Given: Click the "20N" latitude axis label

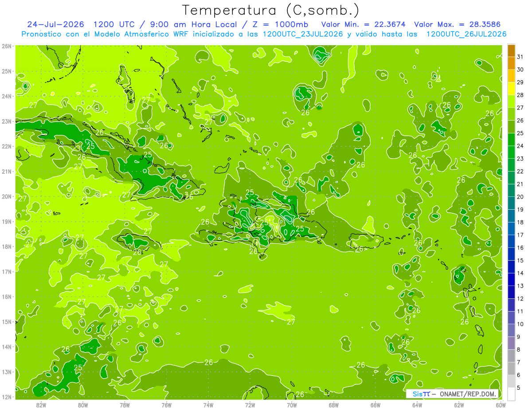Looking at the screenshot, I should click(7, 196).
